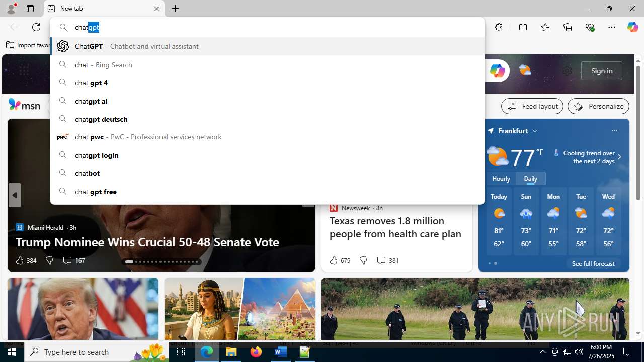This screenshot has width=644, height=362.
Task: Open Task View in taskbar
Action: click(181, 352)
